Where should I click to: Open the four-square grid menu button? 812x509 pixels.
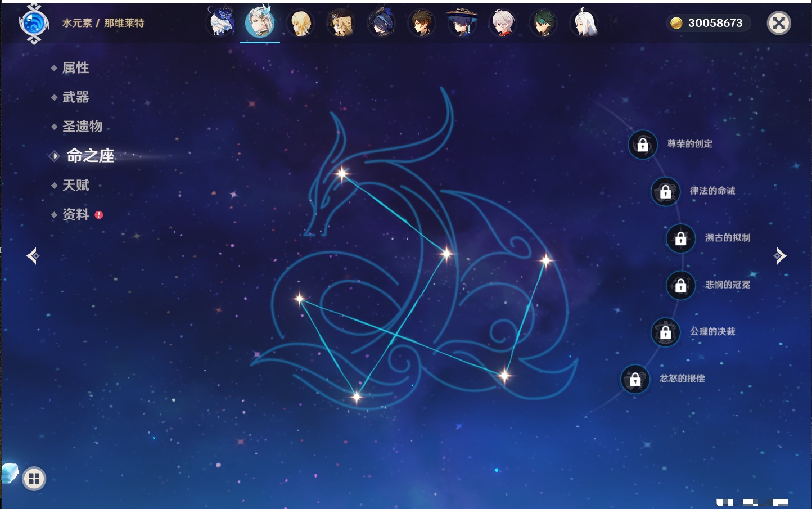(34, 479)
